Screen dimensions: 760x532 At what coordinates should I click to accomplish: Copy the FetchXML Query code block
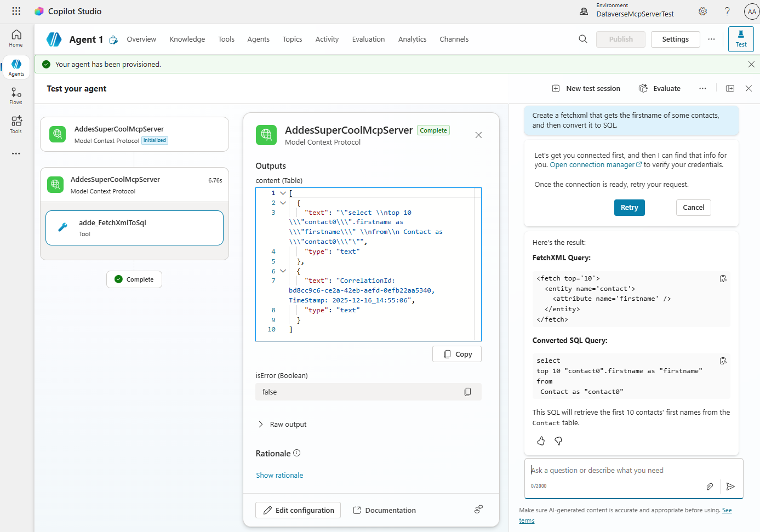click(723, 279)
